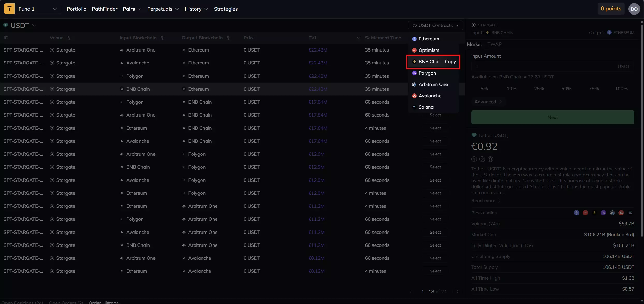Open the Venue column filter icon
Image resolution: width=644 pixels, height=304 pixels.
(x=69, y=38)
